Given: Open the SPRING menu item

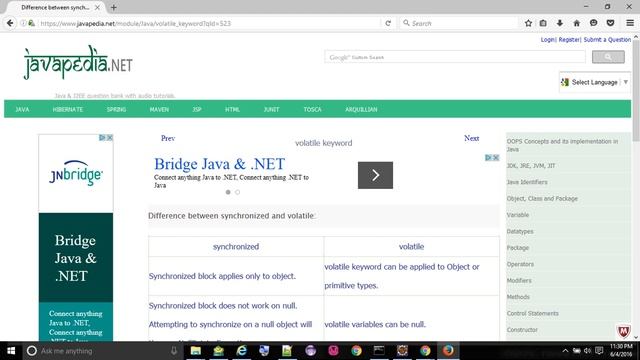Looking at the screenshot, I should pyautogui.click(x=116, y=109).
